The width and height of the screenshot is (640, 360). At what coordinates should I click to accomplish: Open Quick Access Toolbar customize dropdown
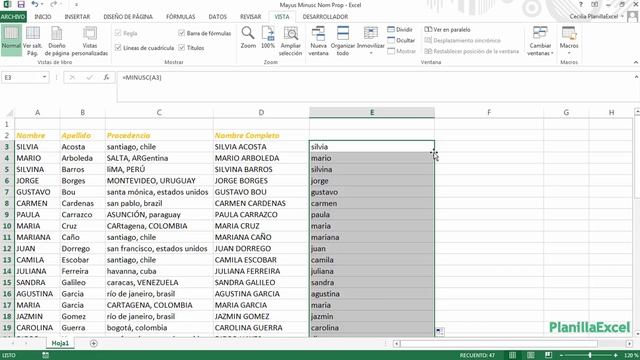tap(76, 5)
